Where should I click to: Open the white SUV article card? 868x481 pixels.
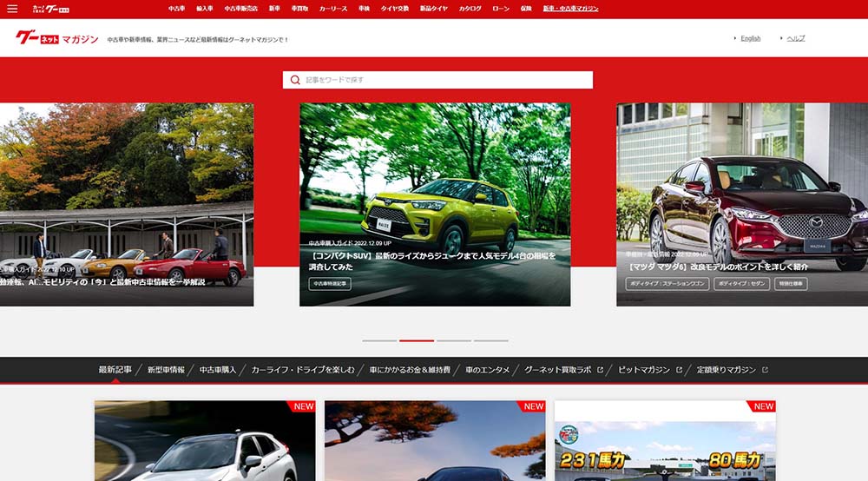coord(205,440)
